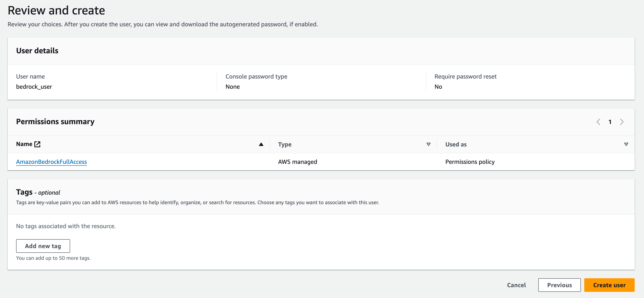The width and height of the screenshot is (644, 298).
Task: Click the external link icon beside Name
Action: tap(37, 144)
